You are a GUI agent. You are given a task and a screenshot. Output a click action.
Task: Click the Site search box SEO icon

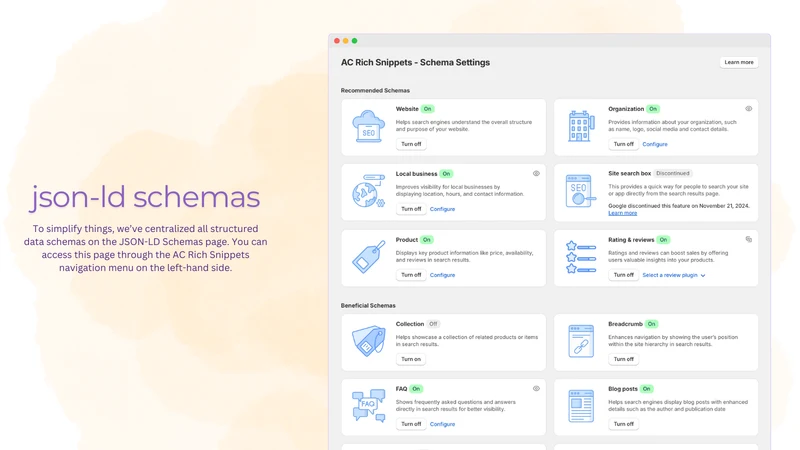[581, 191]
